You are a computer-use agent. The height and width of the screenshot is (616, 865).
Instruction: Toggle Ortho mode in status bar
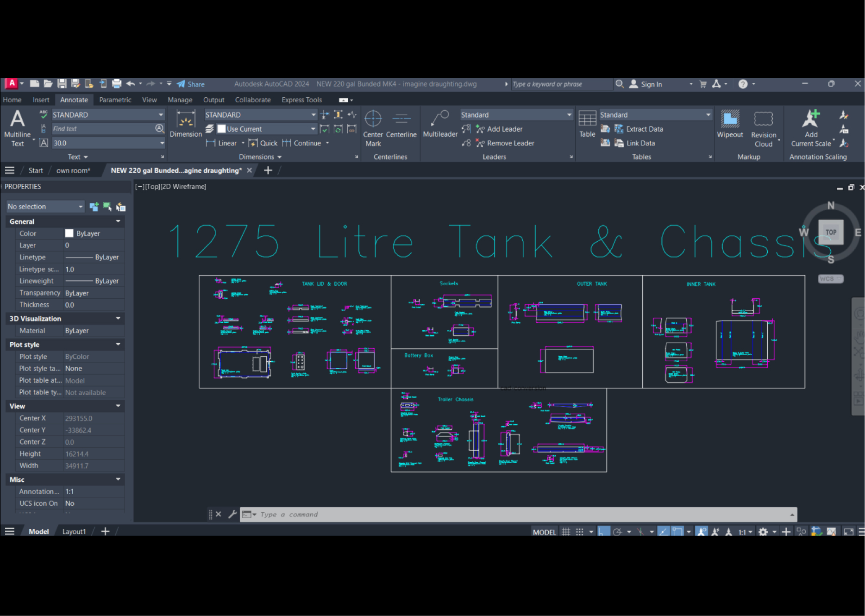point(603,532)
